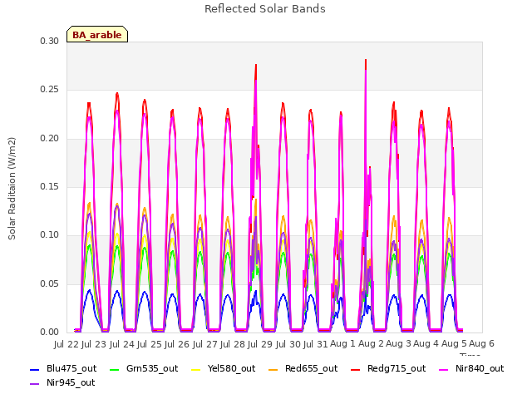Click the 0.00 y-axis tick label
532x399 pixels.
pos(49,332)
